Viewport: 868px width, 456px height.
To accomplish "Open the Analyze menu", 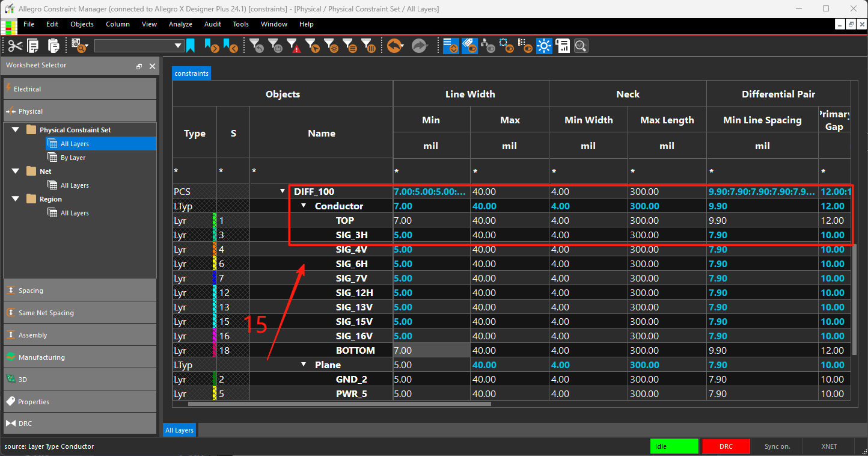I will coord(180,24).
